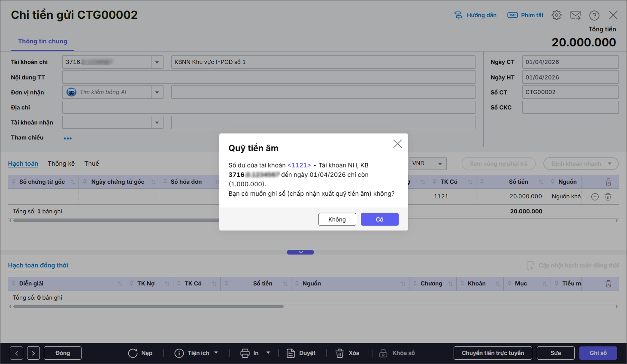Expand the Tài khoản chi dropdown

(x=157, y=62)
